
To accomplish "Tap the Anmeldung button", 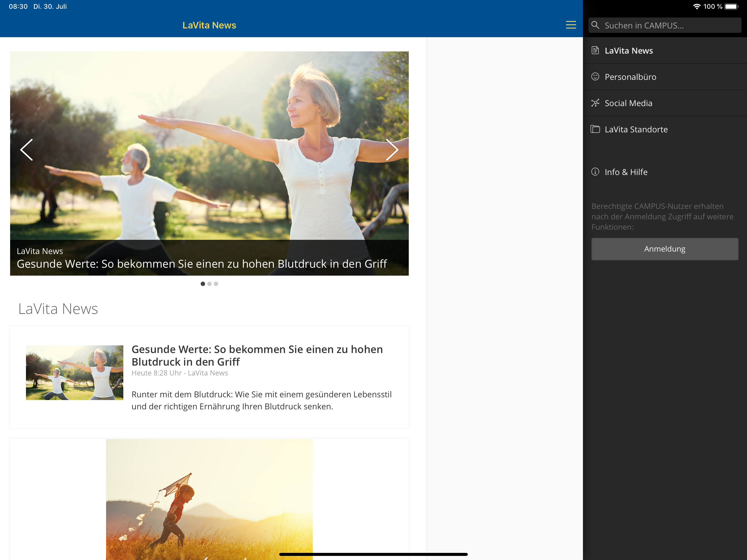I will pyautogui.click(x=665, y=249).
